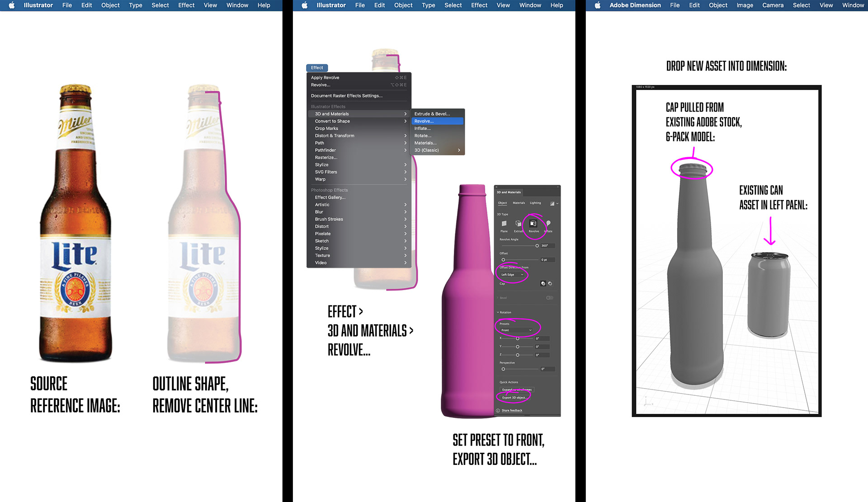Screen dimensions: 868x502
Task: Click the Y rotation slider handle
Action: click(518, 347)
